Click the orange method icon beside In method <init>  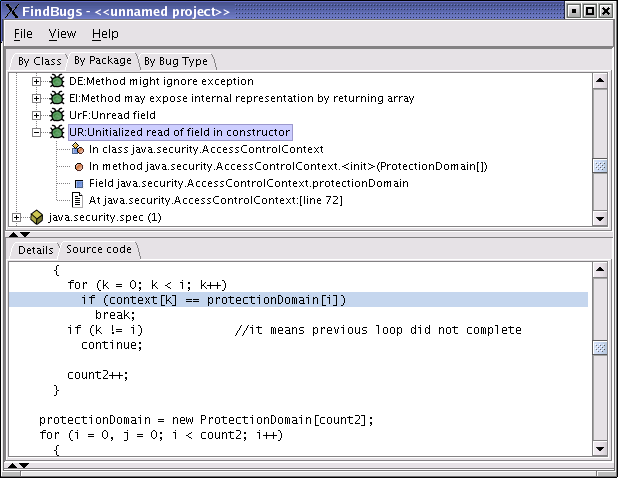pos(79,167)
